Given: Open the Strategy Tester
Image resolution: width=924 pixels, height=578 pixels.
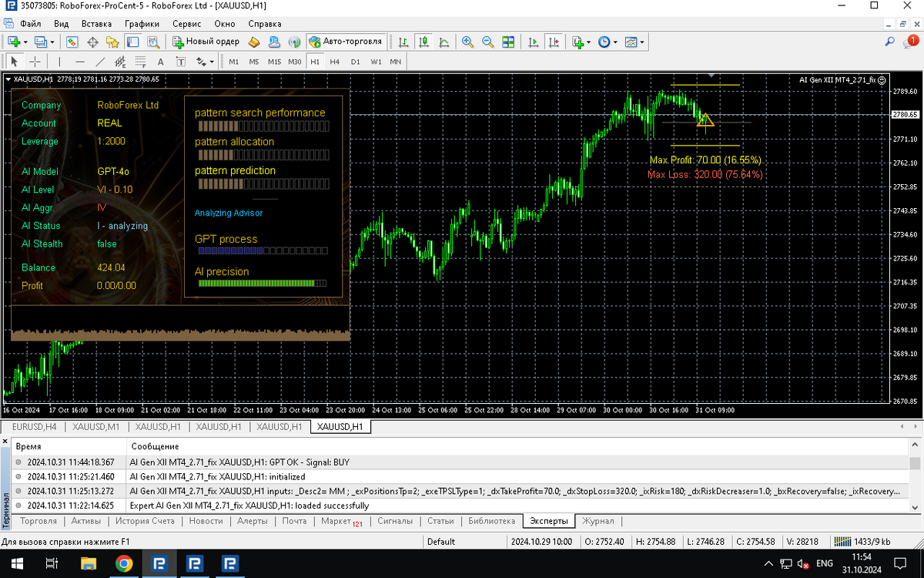Looking at the screenshot, I should point(152,42).
